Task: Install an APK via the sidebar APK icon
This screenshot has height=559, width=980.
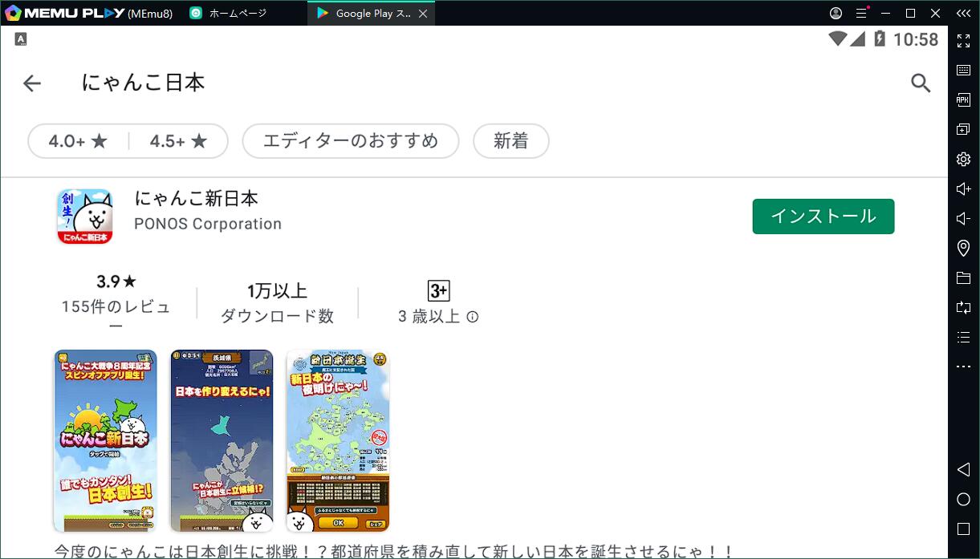Action: point(963,99)
